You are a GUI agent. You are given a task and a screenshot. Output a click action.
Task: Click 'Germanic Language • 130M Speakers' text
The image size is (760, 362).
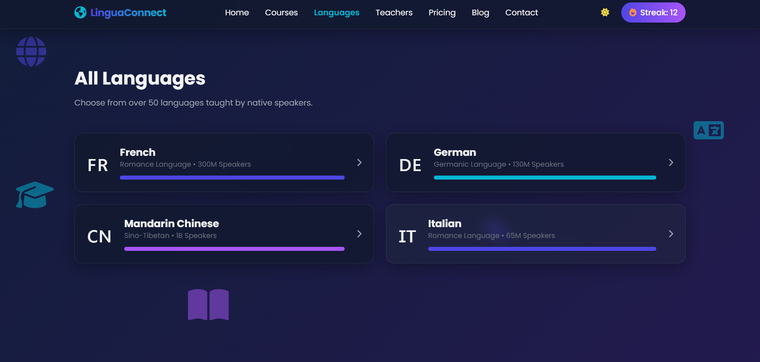coord(499,164)
